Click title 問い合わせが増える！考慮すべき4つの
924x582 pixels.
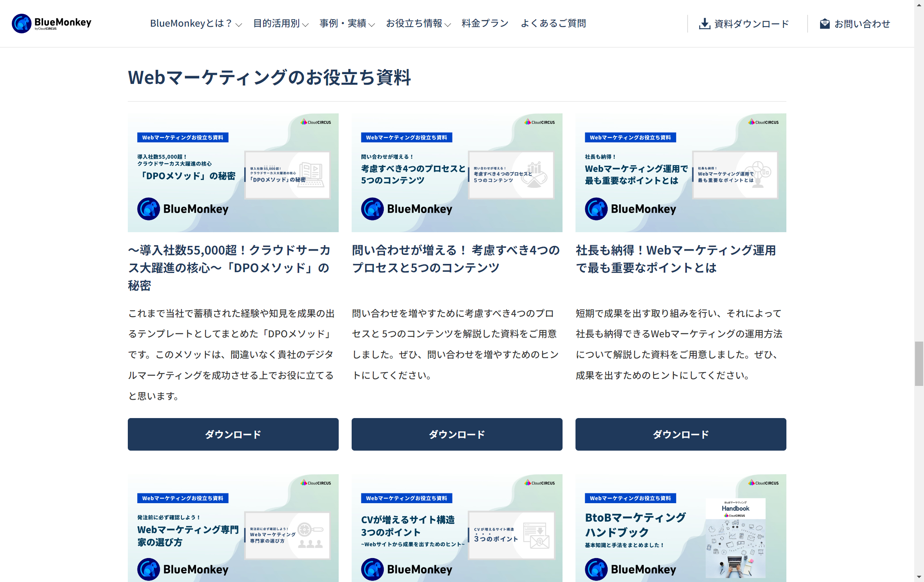456,259
